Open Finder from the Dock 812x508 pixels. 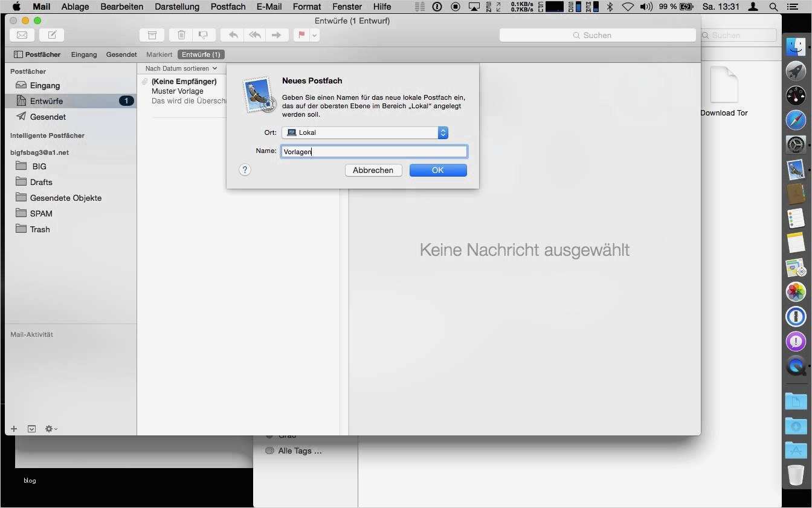pyautogui.click(x=796, y=47)
